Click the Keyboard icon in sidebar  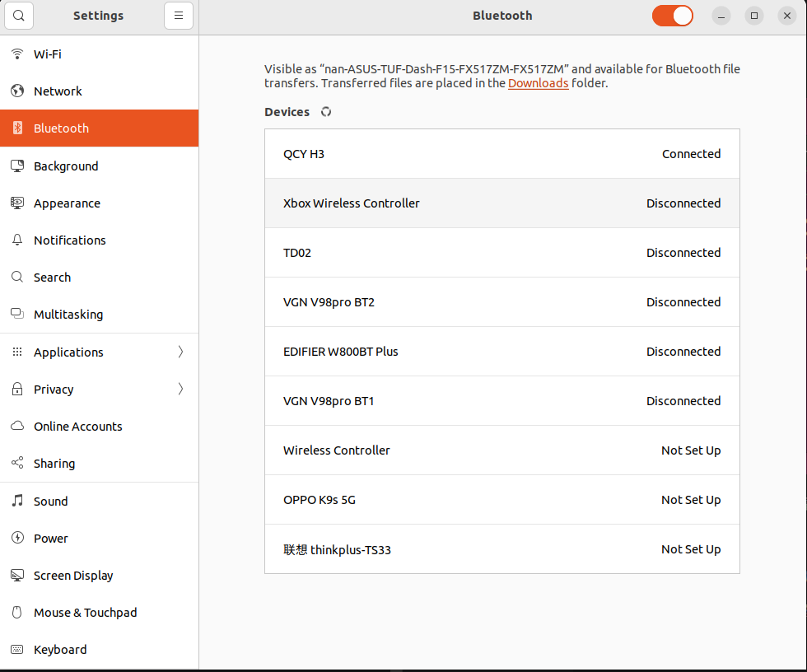(17, 650)
